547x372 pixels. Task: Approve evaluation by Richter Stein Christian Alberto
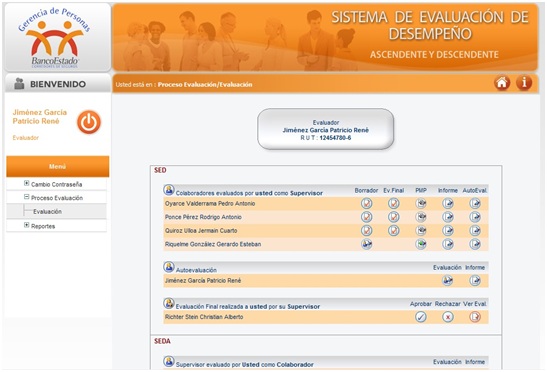pos(421,317)
